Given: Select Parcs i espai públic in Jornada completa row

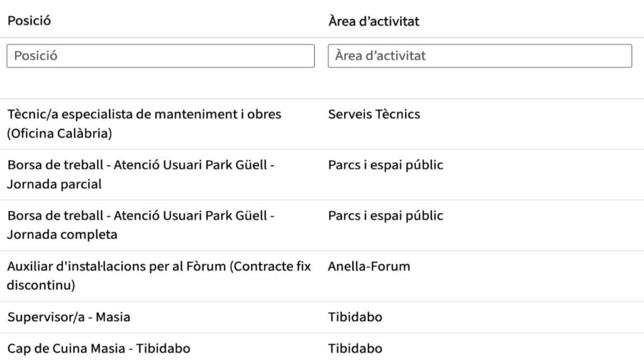Looking at the screenshot, I should [386, 216].
